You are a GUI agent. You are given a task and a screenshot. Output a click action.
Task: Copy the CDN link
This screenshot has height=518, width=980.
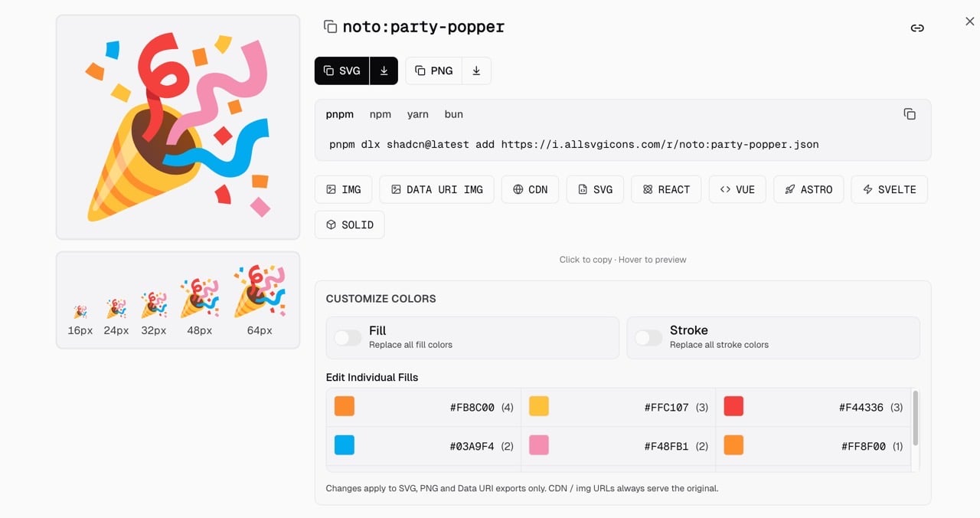pyautogui.click(x=530, y=189)
